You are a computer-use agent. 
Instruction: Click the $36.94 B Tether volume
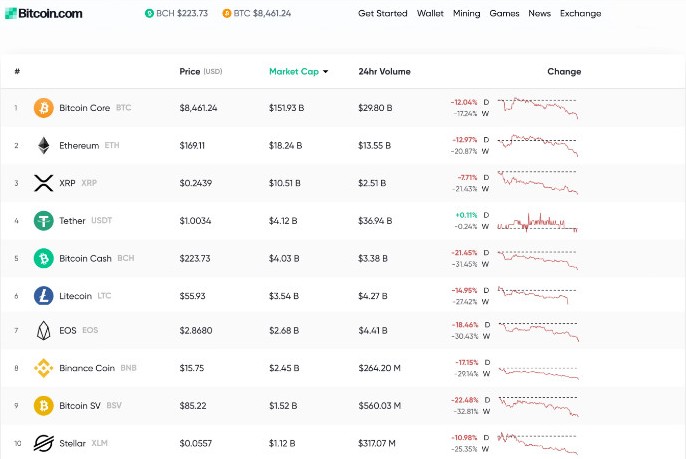tap(375, 221)
